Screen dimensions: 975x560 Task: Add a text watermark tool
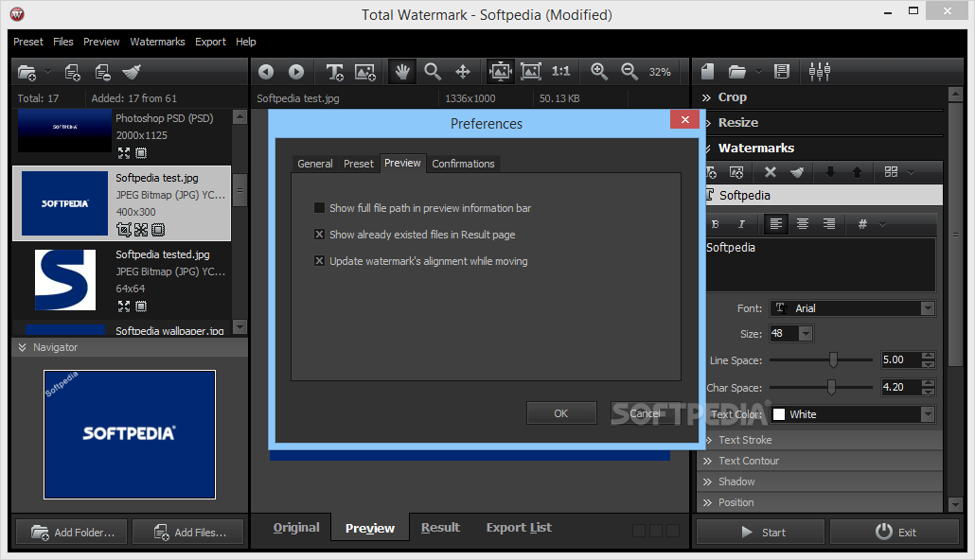coord(334,72)
